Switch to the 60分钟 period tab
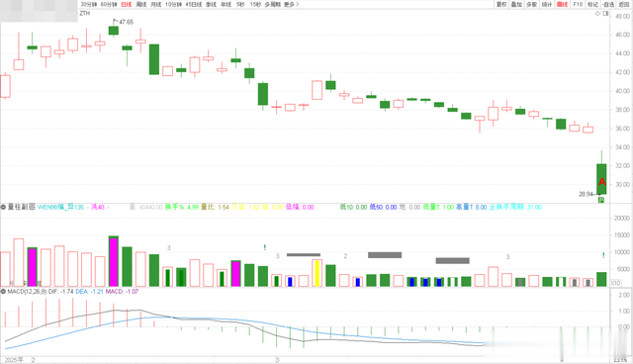This screenshot has width=633, height=364. (x=109, y=4)
